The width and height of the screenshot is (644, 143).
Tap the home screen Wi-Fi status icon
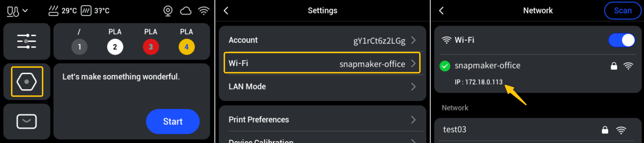[204, 11]
